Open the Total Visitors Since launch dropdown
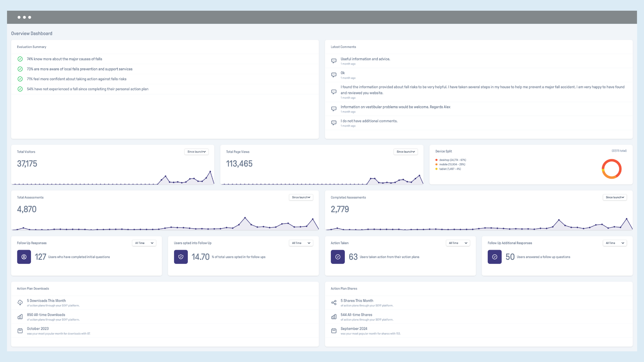This screenshot has height=362, width=644. pyautogui.click(x=197, y=152)
